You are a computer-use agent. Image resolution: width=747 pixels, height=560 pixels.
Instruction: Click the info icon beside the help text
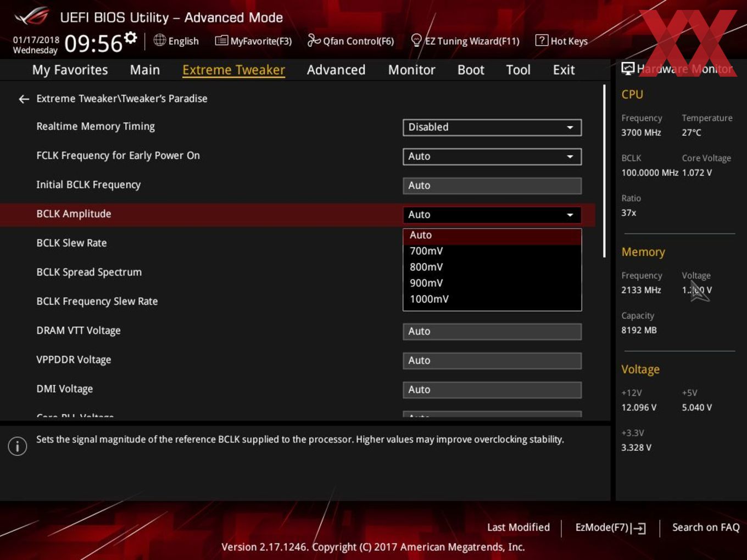pyautogui.click(x=18, y=446)
